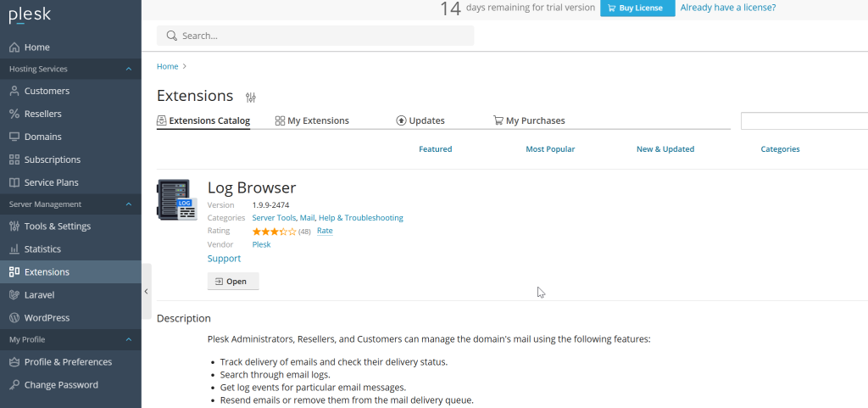868x408 pixels.
Task: Open the Server Tools category link
Action: tap(274, 218)
